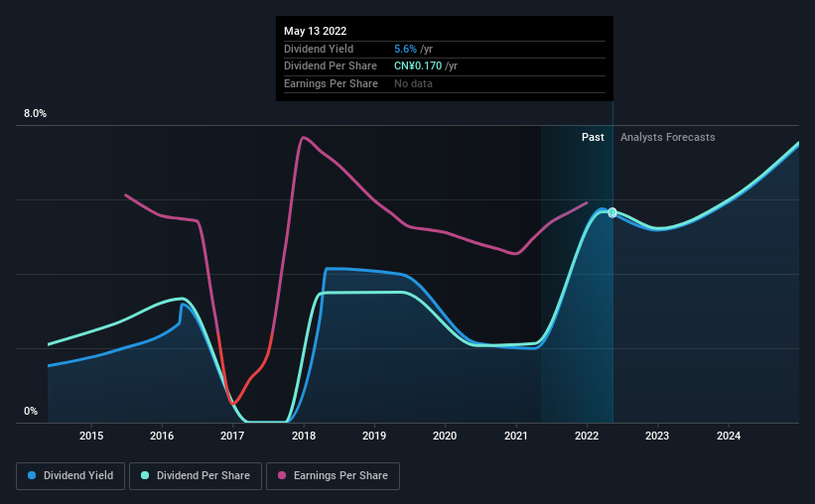The image size is (815, 504).
Task: Click the 2024 x-axis label
Action: coord(729,436)
